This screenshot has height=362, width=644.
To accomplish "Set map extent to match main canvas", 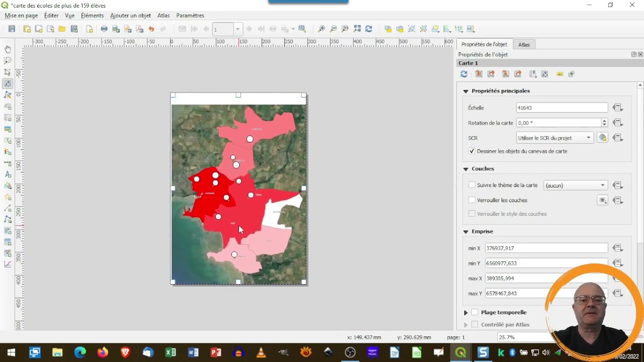I will 478,74.
